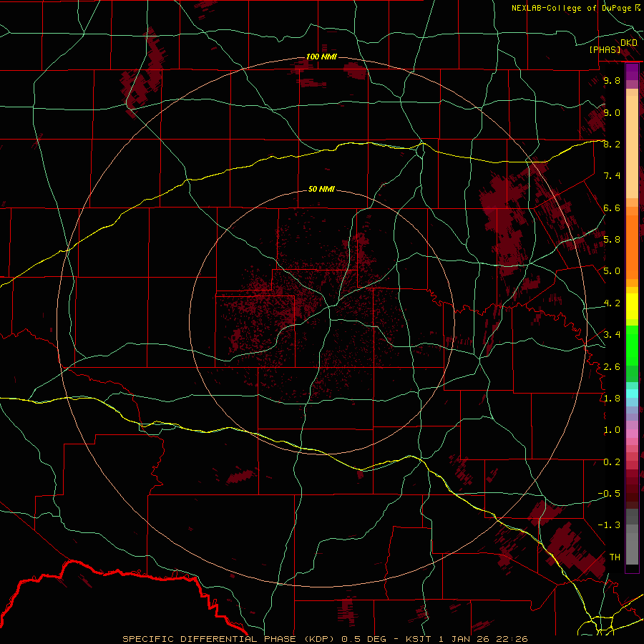The width and height of the screenshot is (644, 644).
Task: Click the '[PHAS]' units label
Action: pyautogui.click(x=605, y=49)
